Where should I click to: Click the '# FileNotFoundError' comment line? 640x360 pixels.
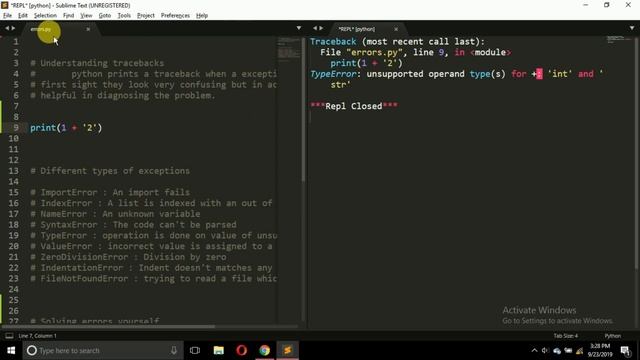[x=153, y=279]
